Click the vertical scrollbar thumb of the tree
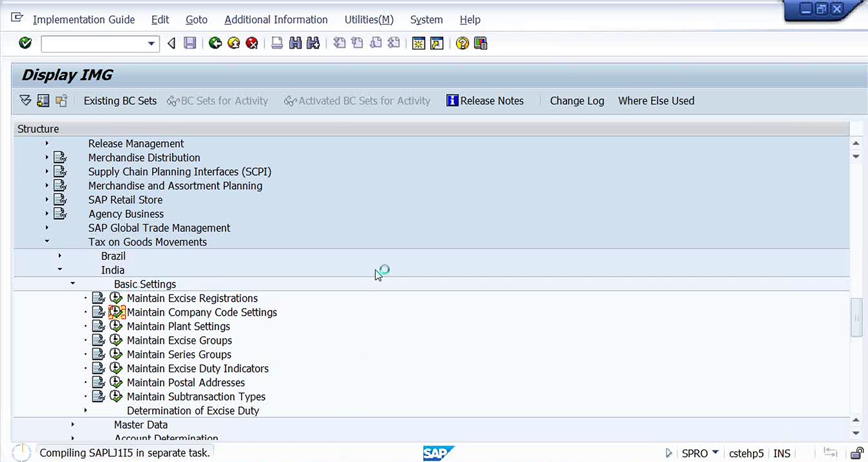This screenshot has width=868, height=462. [856, 317]
